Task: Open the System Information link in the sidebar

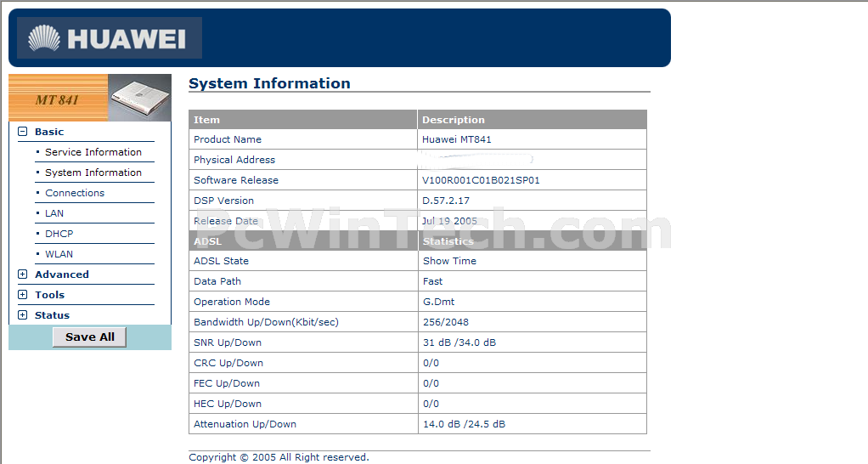Action: pos(93,173)
